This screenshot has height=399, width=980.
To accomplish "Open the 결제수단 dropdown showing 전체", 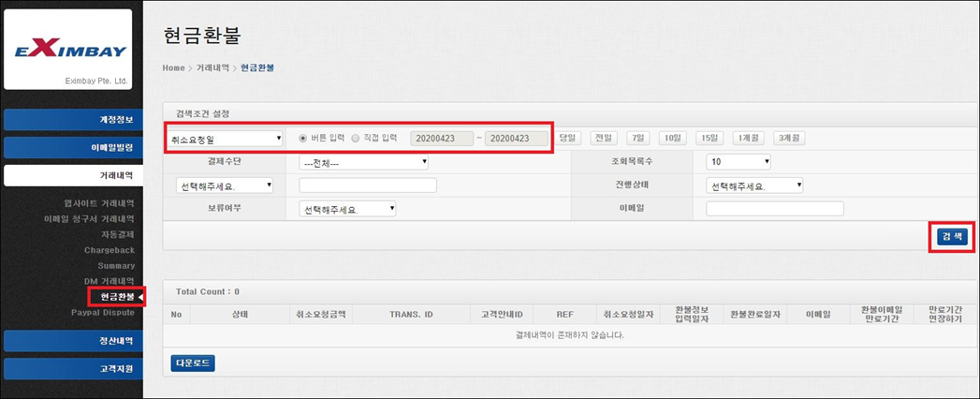I will (x=364, y=162).
